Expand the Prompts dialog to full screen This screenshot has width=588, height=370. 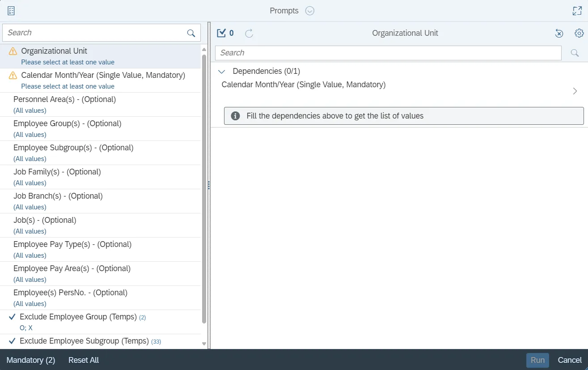[x=577, y=11]
